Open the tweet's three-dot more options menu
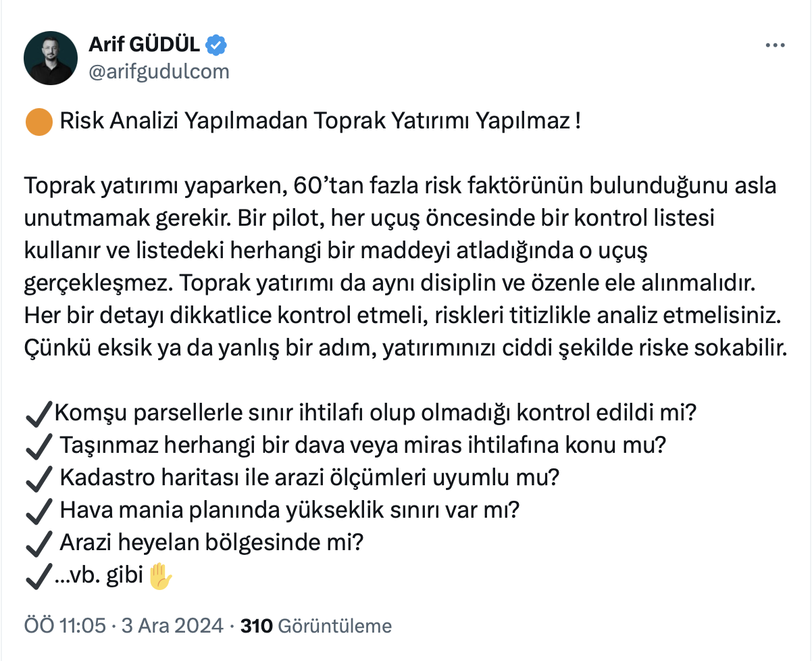Image resolution: width=812 pixels, height=661 pixels. (774, 45)
